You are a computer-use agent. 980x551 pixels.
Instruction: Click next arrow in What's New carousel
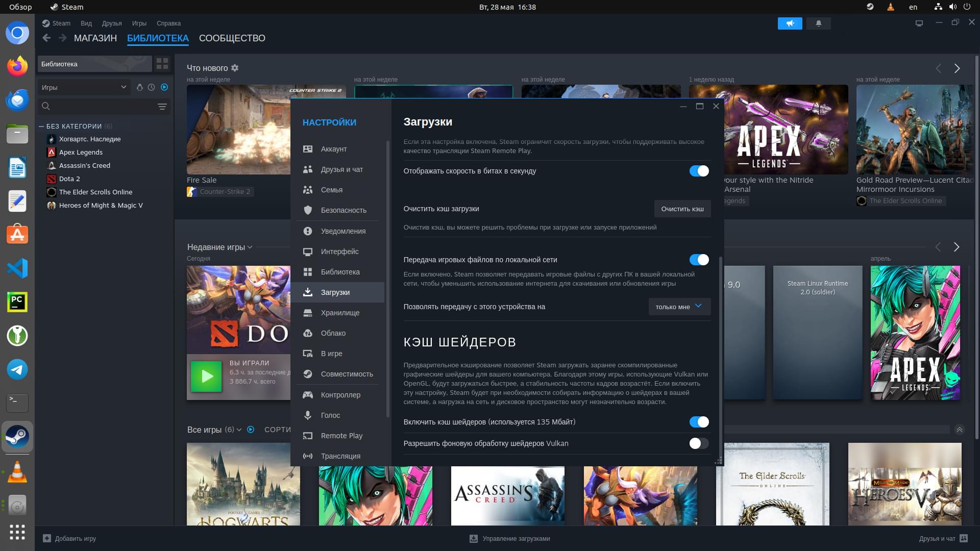pos(957,68)
